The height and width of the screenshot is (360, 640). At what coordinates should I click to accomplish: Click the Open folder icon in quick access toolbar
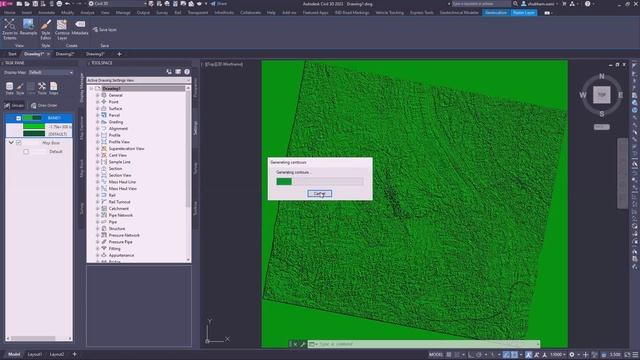coord(27,4)
